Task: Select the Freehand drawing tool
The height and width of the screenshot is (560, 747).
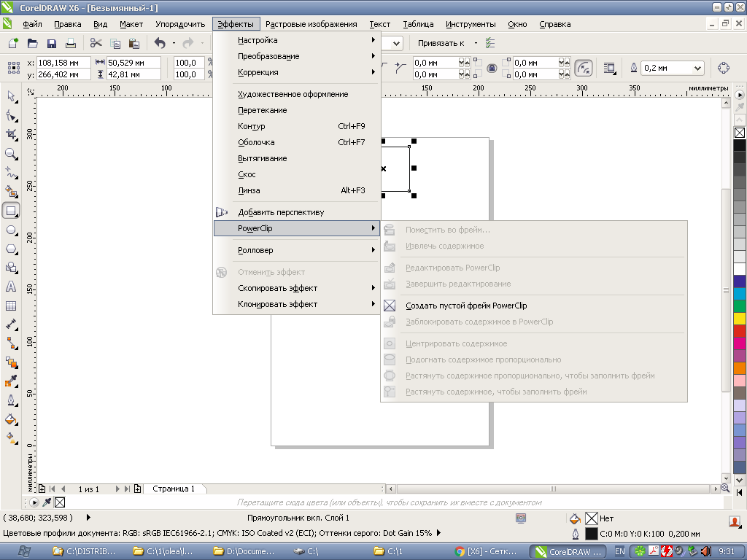Action: [11, 173]
